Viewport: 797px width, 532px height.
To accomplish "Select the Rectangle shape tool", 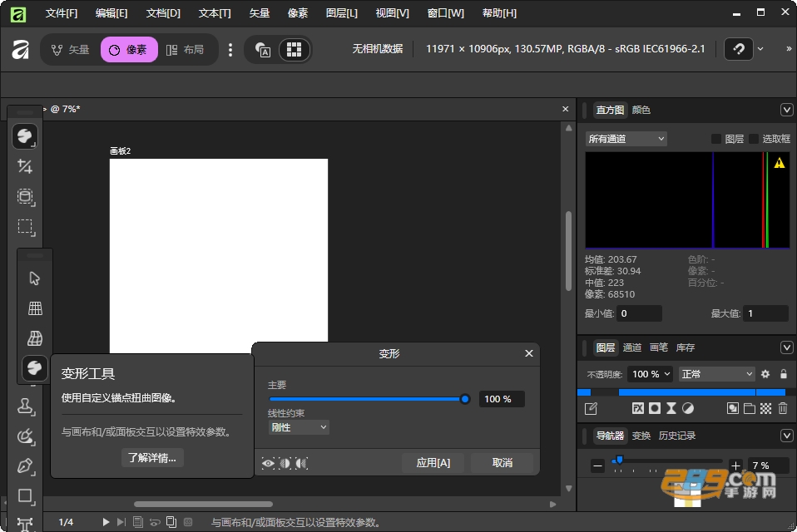I will pos(26,496).
